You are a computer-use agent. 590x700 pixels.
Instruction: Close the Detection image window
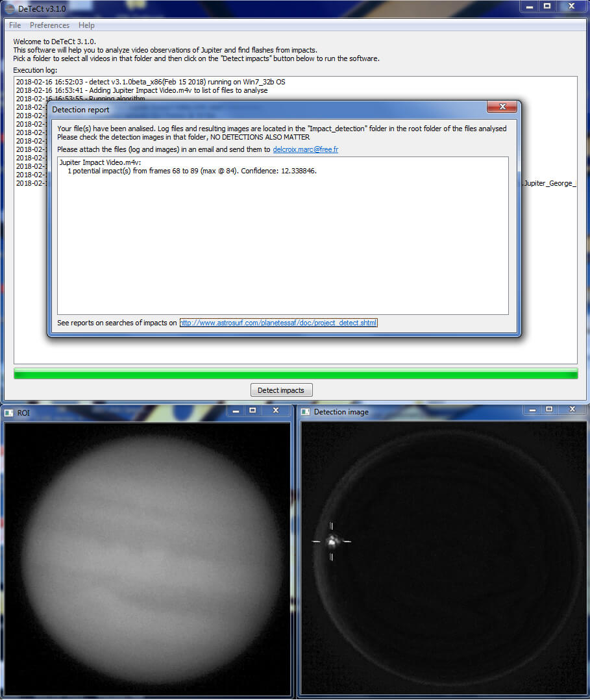pyautogui.click(x=572, y=410)
